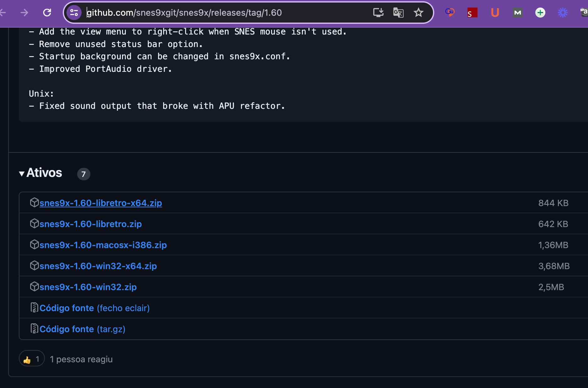Click package icon beside libretro-x64.zip
Screen dimensions: 588x388
pos(34,202)
